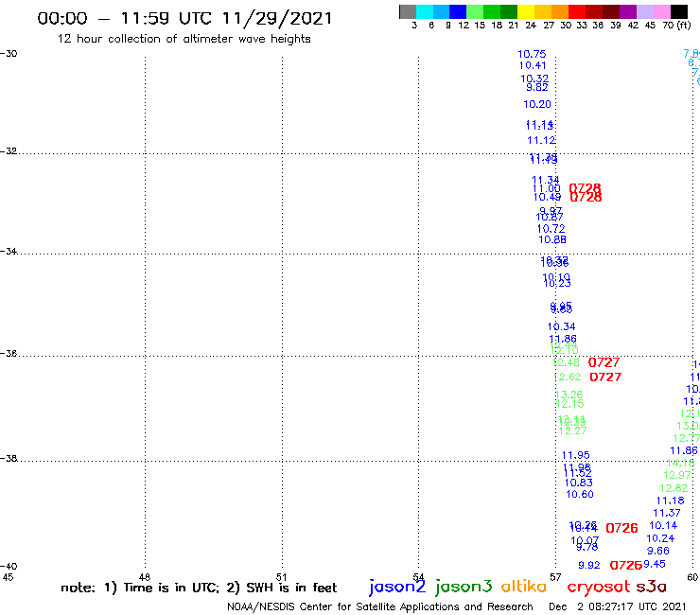The width and height of the screenshot is (700, 615).
Task: Click the dark green swatch for 18-21 ft
Action: (509, 11)
